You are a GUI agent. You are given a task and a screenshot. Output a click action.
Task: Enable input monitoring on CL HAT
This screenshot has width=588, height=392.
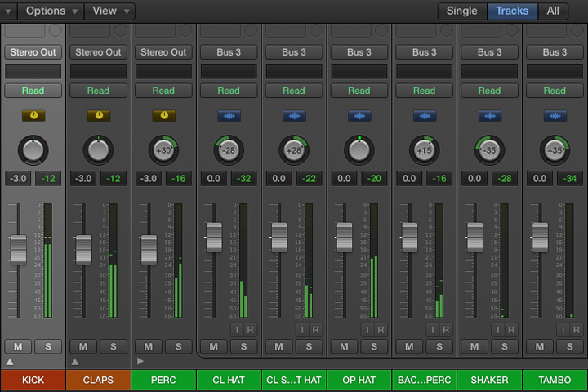[237, 330]
